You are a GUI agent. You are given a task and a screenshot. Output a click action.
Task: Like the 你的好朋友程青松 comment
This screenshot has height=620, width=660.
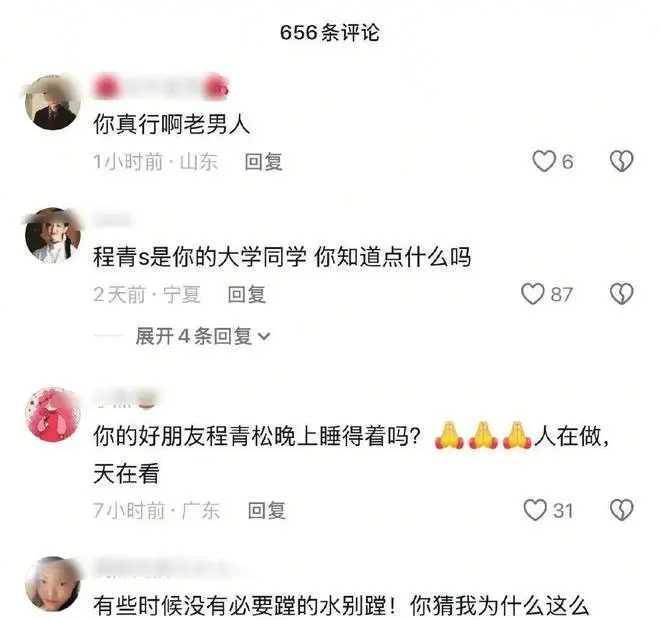(535, 510)
